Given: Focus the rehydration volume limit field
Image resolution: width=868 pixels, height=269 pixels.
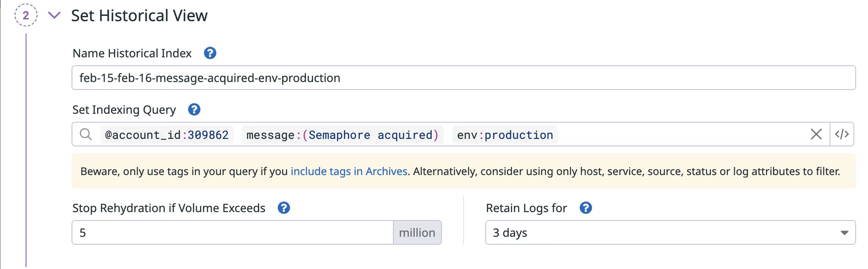Looking at the screenshot, I should point(233,233).
